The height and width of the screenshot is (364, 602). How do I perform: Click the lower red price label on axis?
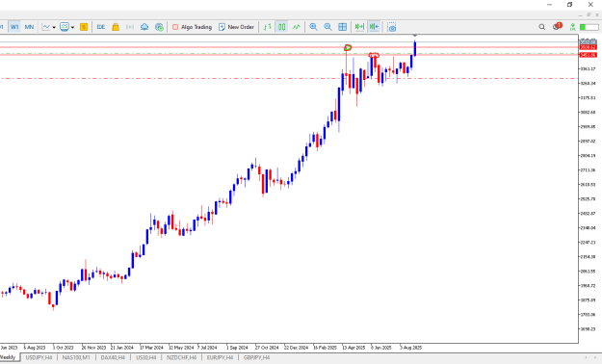click(589, 55)
